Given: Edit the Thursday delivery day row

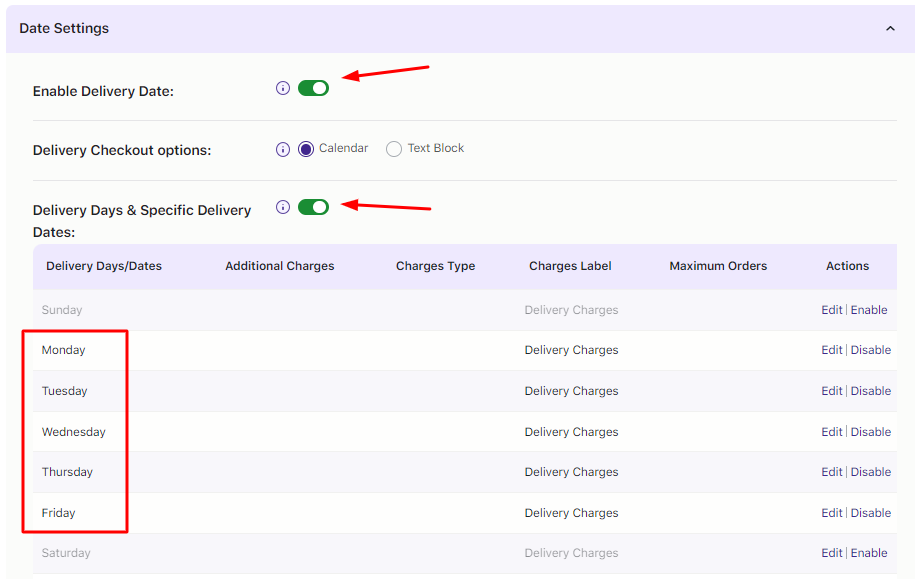Looking at the screenshot, I should click(832, 472).
